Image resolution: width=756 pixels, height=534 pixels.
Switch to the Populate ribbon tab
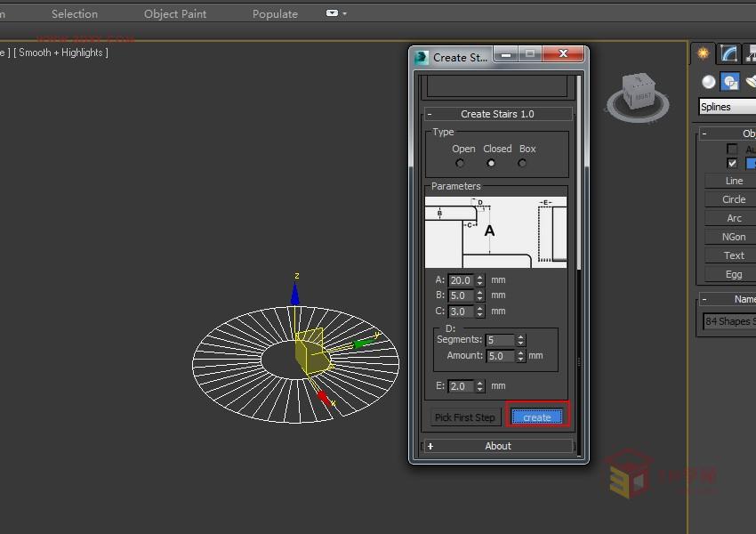(275, 13)
